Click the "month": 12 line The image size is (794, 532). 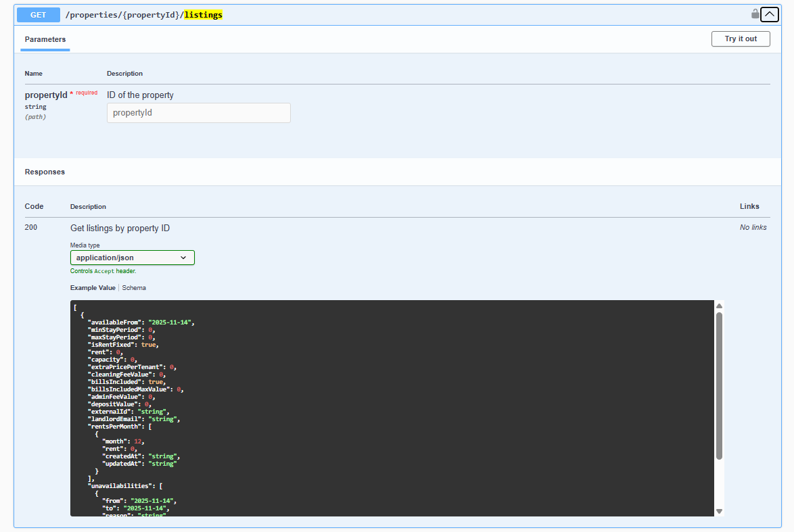pos(123,441)
